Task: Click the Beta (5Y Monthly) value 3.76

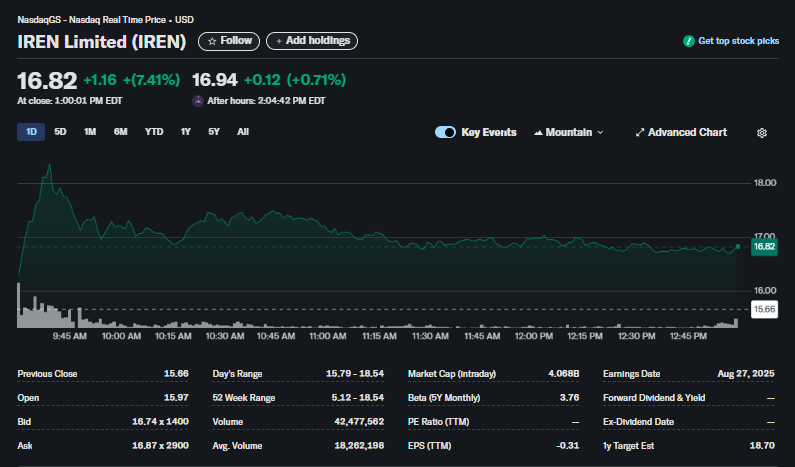Action: click(569, 398)
